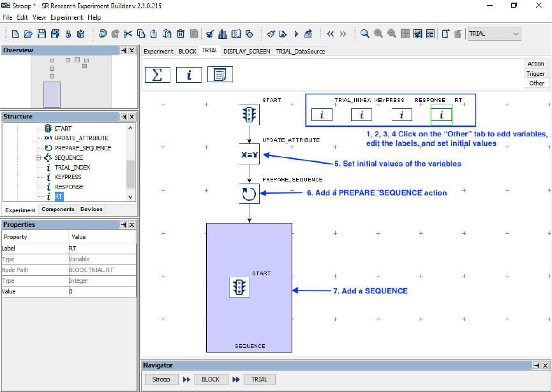Screen dimensions: 552x392
Task: Undo the last action in toolbar
Action: pyautogui.click(x=103, y=34)
